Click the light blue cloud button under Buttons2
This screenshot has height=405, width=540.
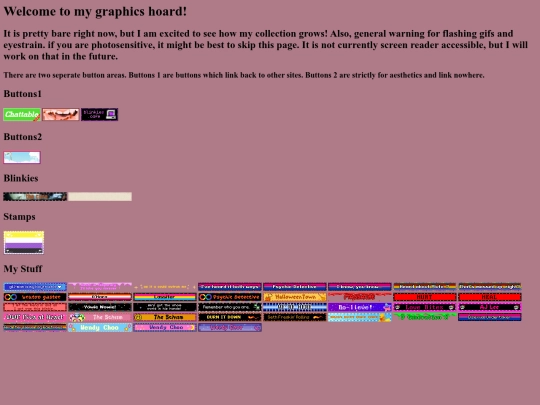point(22,157)
